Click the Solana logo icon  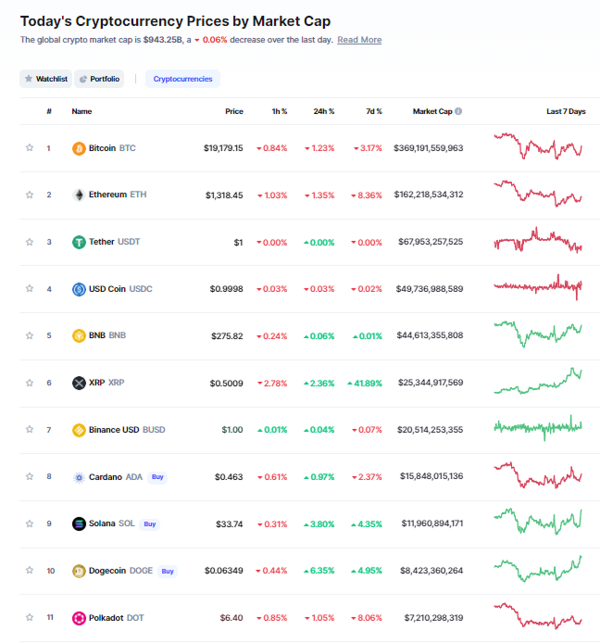tap(79, 524)
